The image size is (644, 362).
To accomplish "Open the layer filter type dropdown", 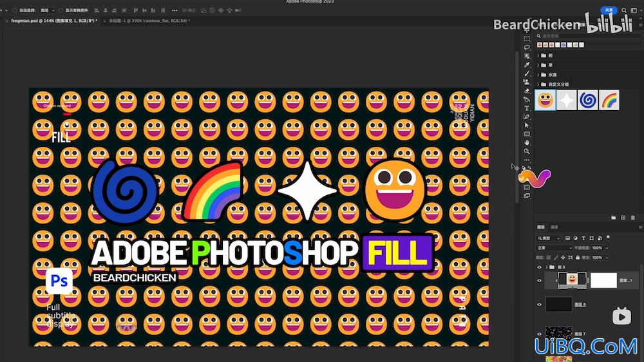I will coord(549,238).
